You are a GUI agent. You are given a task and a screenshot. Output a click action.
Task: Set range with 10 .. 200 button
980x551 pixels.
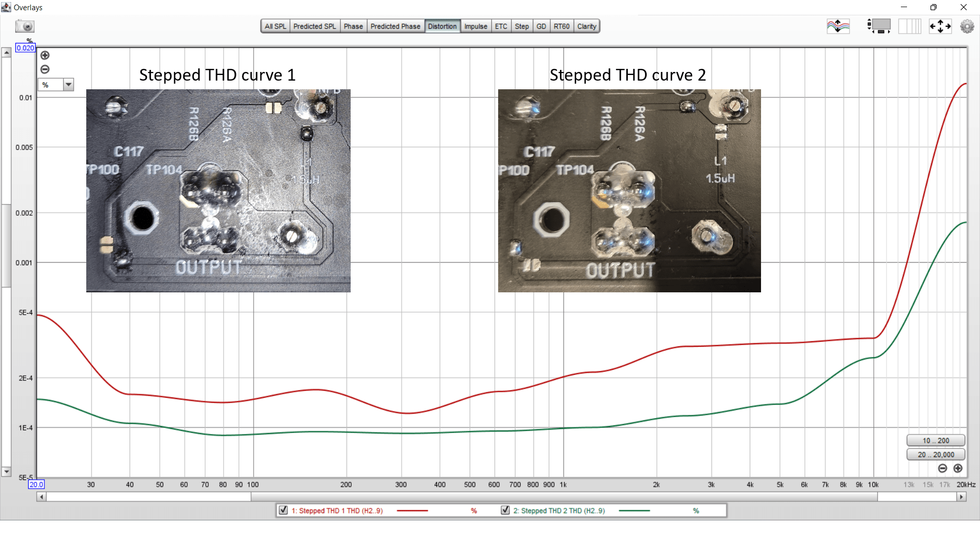click(x=936, y=440)
